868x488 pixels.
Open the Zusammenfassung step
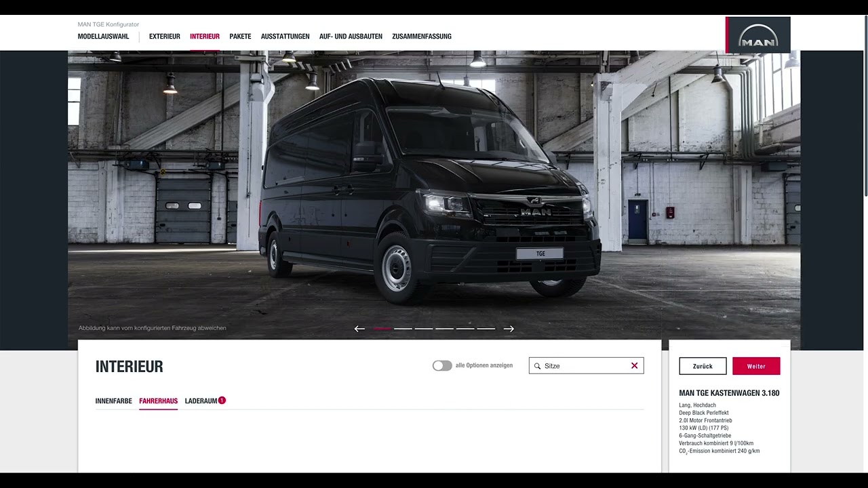tap(422, 37)
